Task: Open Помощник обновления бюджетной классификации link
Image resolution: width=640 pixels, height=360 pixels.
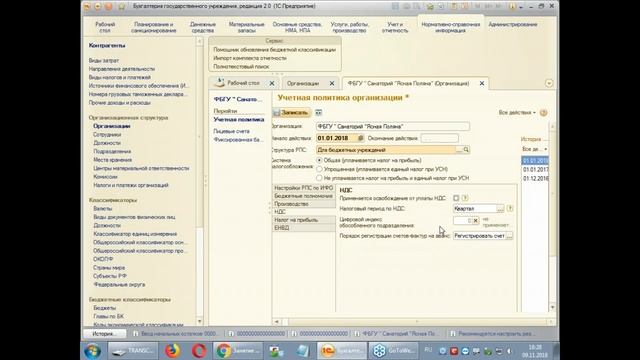Action: click(x=274, y=50)
